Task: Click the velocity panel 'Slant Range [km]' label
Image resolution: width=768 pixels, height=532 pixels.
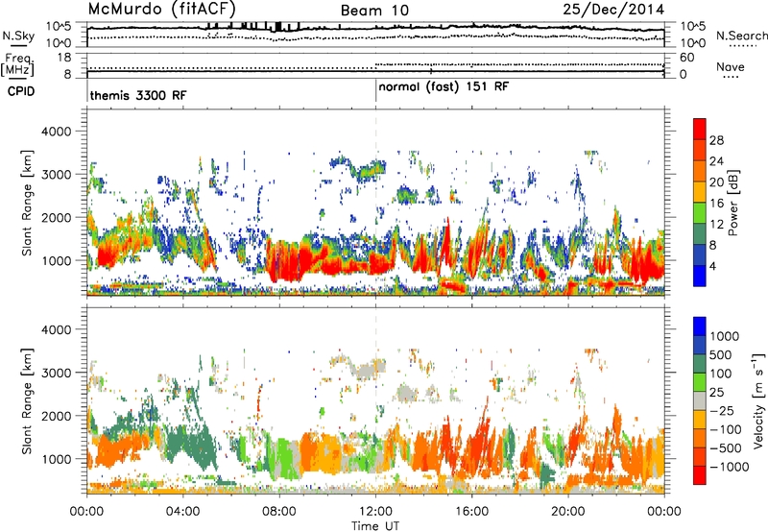Action: click(x=27, y=400)
